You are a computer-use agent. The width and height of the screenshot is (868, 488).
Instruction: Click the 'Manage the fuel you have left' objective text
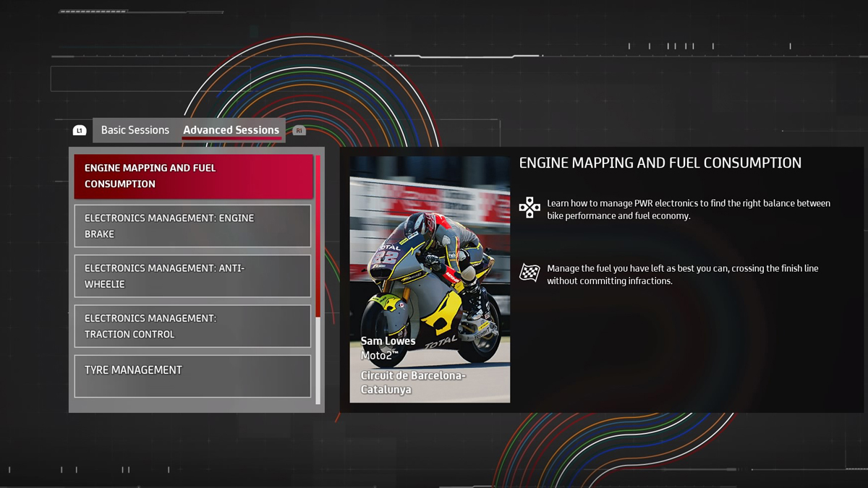point(683,275)
